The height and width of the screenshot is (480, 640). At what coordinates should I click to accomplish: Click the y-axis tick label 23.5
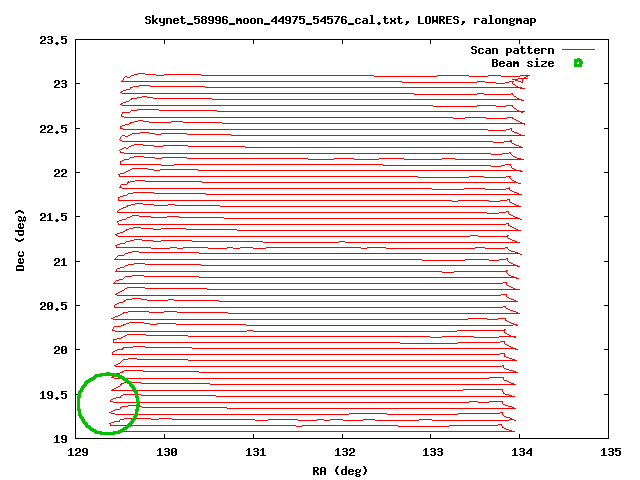(53, 40)
